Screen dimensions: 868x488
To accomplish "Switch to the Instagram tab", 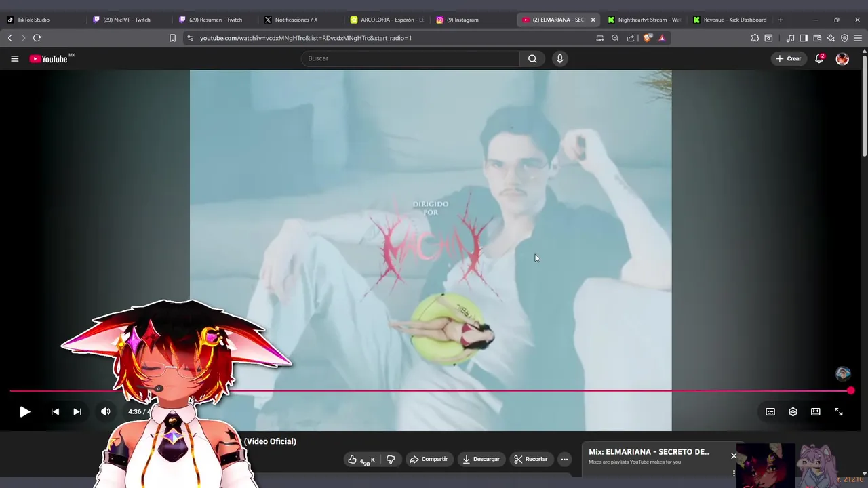I will (x=471, y=20).
